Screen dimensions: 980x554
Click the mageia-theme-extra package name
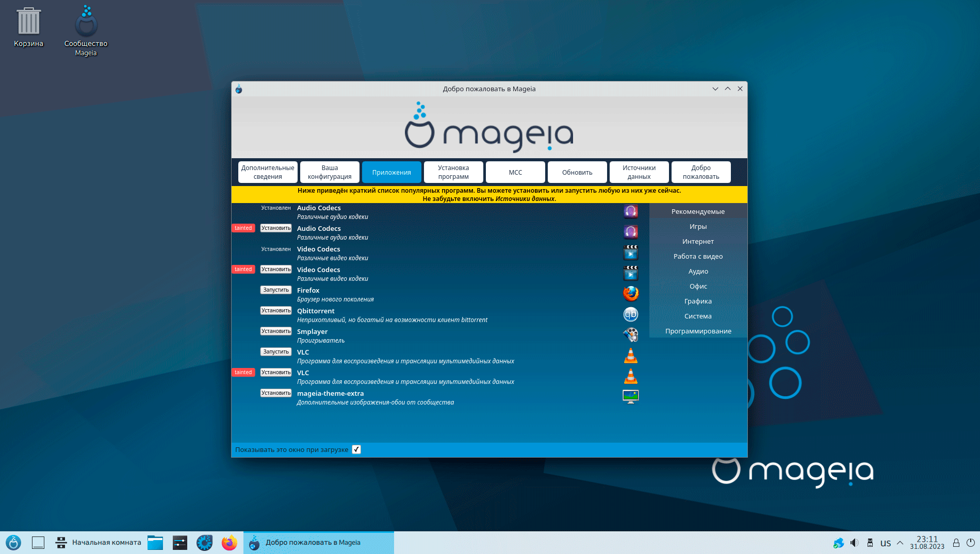(x=330, y=393)
